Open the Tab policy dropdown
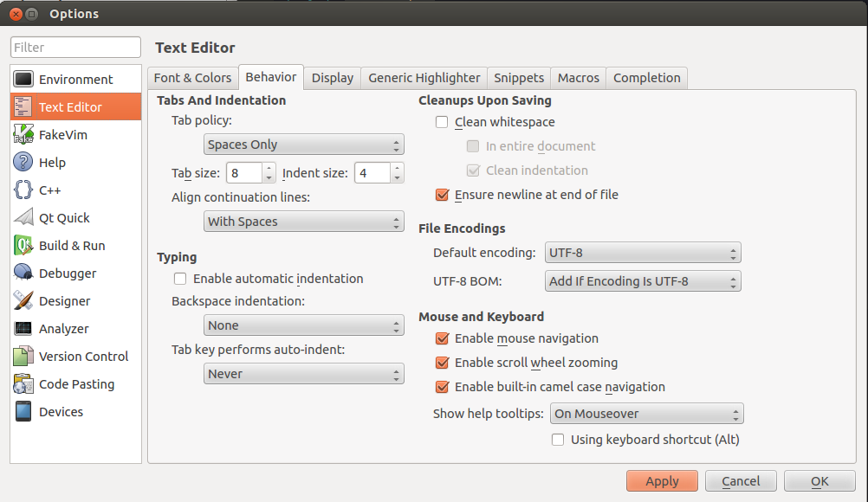Image resolution: width=868 pixels, height=502 pixels. (304, 145)
